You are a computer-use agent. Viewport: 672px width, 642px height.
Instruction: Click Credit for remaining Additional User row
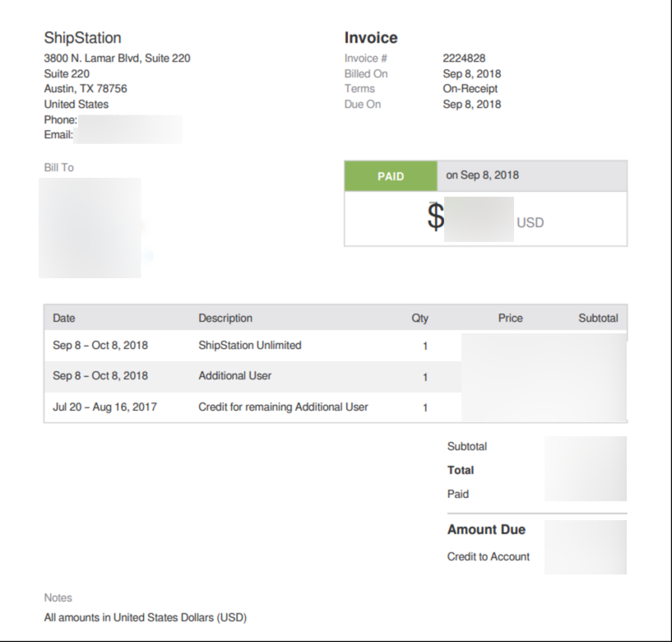point(283,407)
